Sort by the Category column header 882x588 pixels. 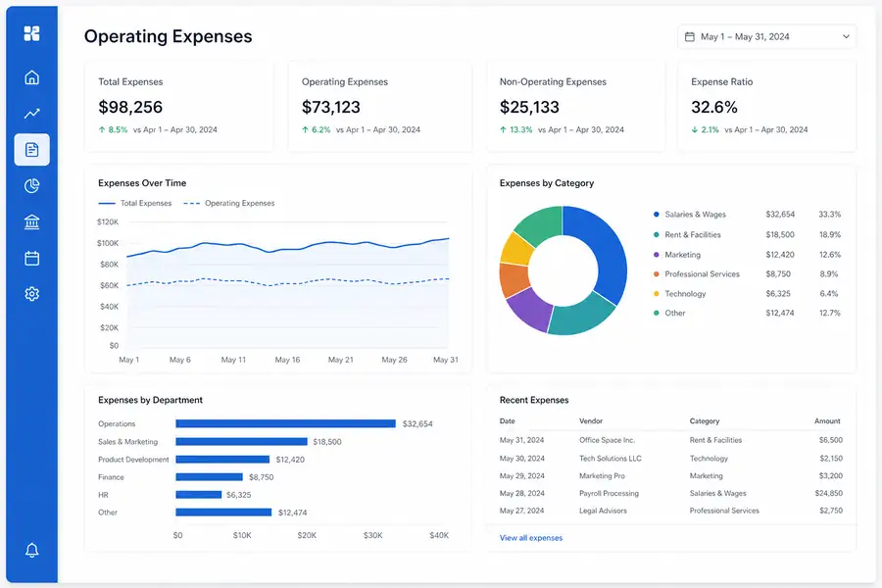click(x=705, y=420)
